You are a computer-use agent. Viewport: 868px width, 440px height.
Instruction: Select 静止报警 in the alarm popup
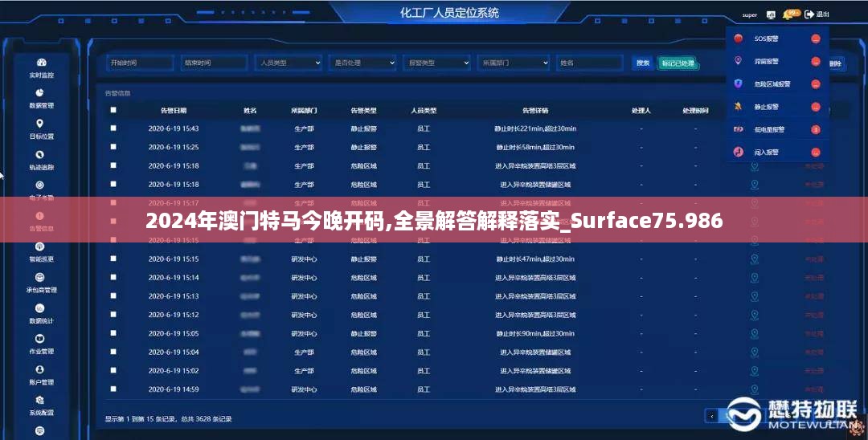coord(777,107)
